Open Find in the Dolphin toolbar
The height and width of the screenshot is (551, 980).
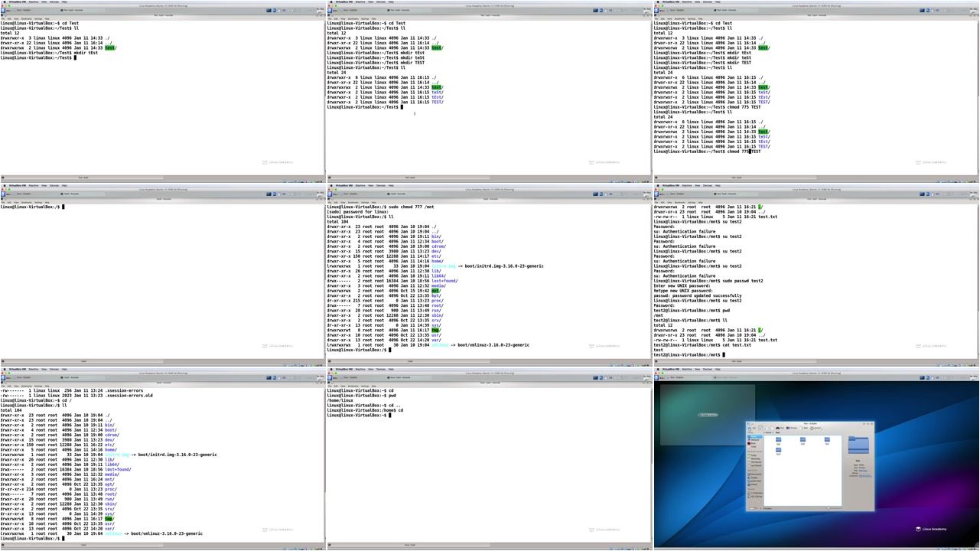[780, 428]
